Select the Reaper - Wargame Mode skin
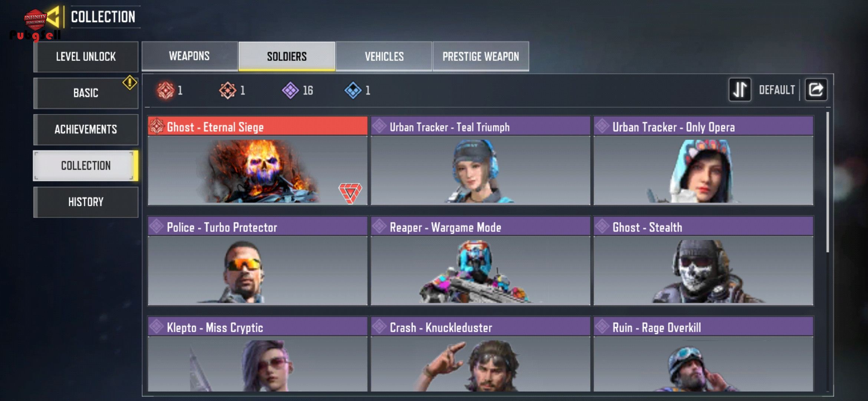Image resolution: width=868 pixels, height=401 pixels. tap(480, 261)
